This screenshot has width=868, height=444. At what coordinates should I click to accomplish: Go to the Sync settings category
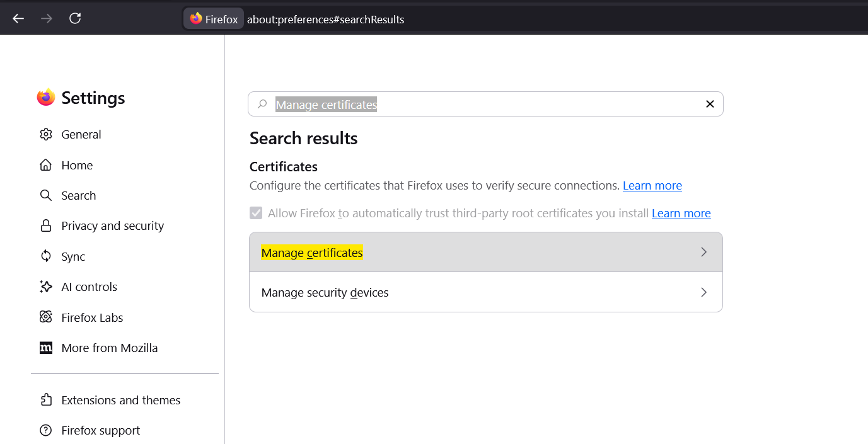73,256
